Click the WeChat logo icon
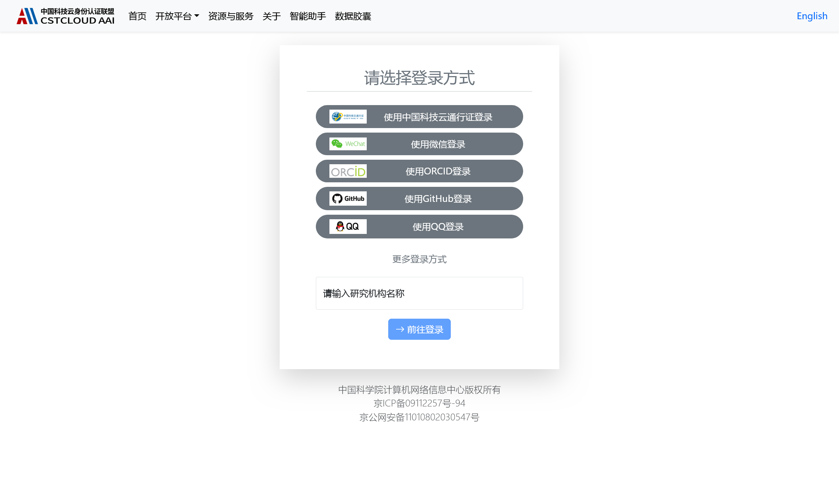 tap(348, 144)
